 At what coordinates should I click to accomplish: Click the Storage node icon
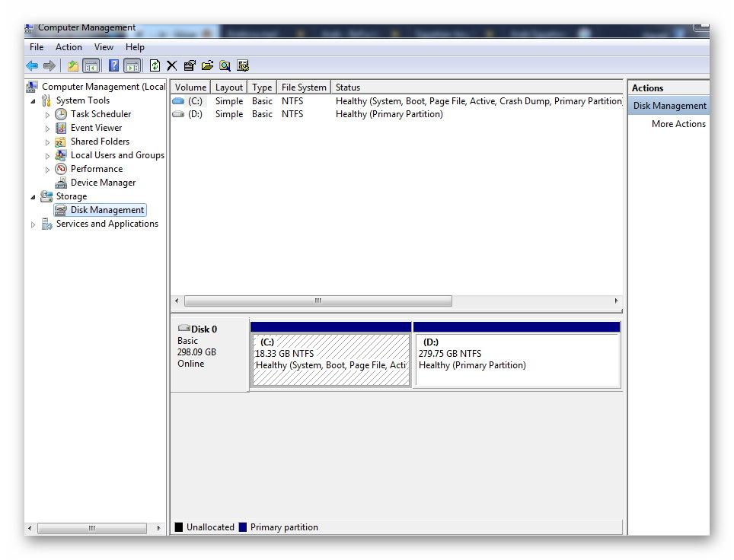click(x=46, y=196)
